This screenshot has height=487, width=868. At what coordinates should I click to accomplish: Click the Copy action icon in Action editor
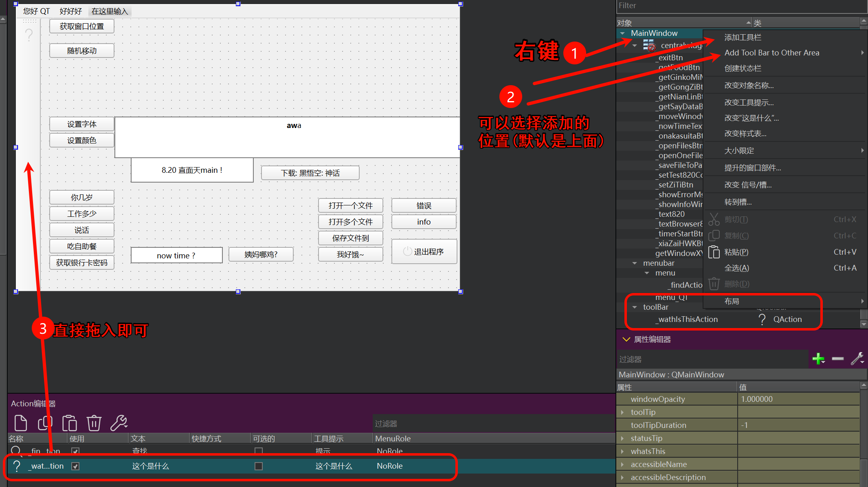(x=45, y=423)
